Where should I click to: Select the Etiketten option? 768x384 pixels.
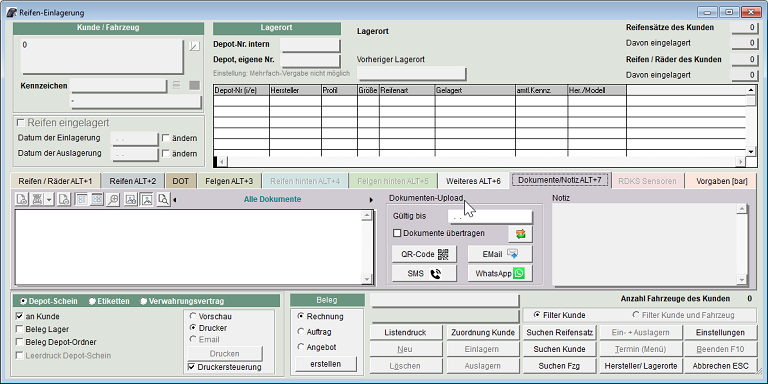coord(92,301)
